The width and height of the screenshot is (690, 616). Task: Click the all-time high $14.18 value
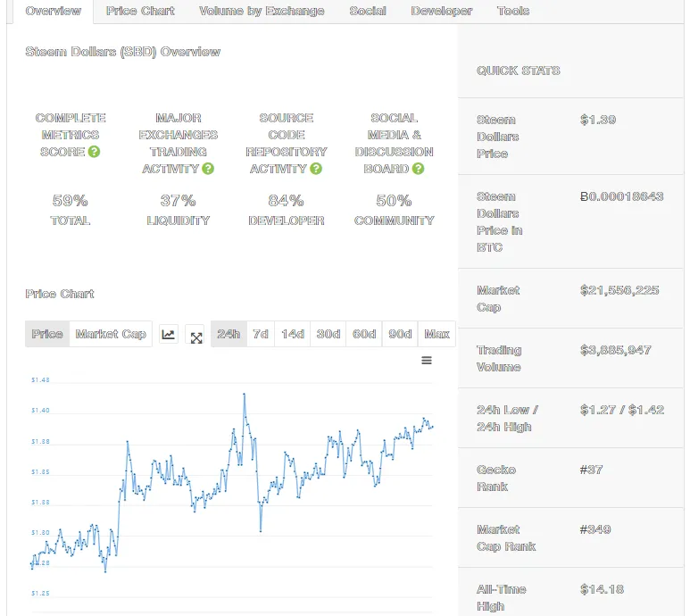point(602,589)
